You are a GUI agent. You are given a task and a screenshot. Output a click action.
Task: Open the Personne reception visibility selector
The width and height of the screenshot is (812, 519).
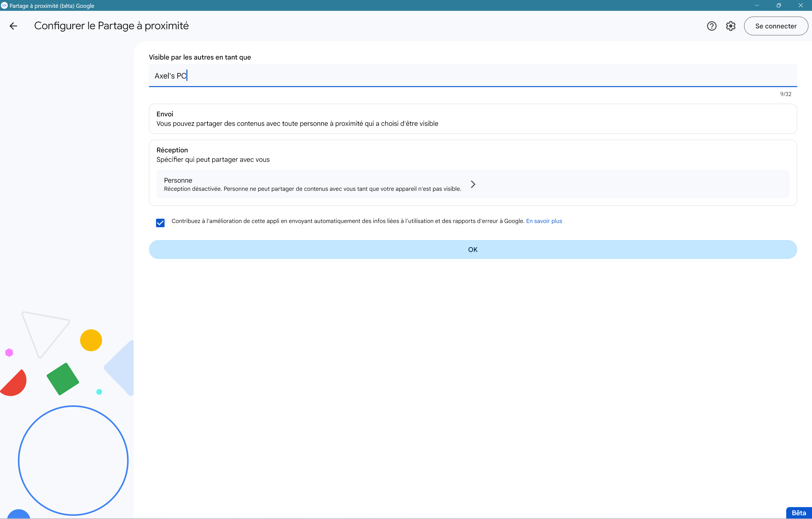click(x=312, y=184)
